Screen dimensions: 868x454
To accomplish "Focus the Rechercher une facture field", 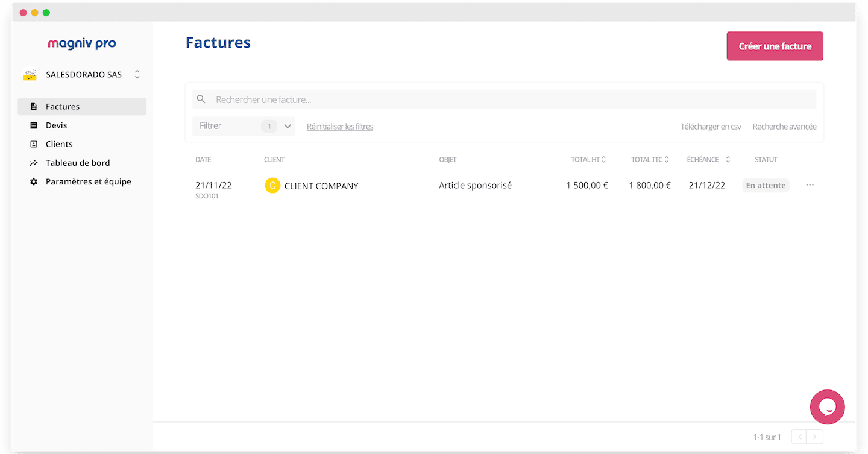I will point(504,99).
